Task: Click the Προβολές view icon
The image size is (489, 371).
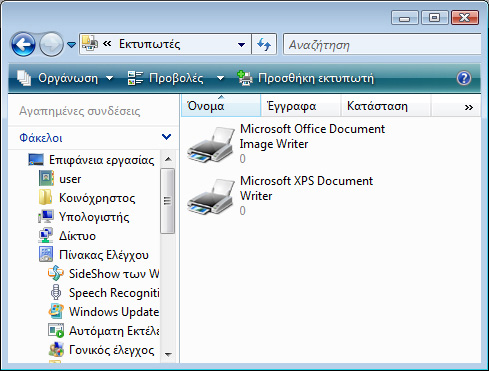Action: [135, 78]
